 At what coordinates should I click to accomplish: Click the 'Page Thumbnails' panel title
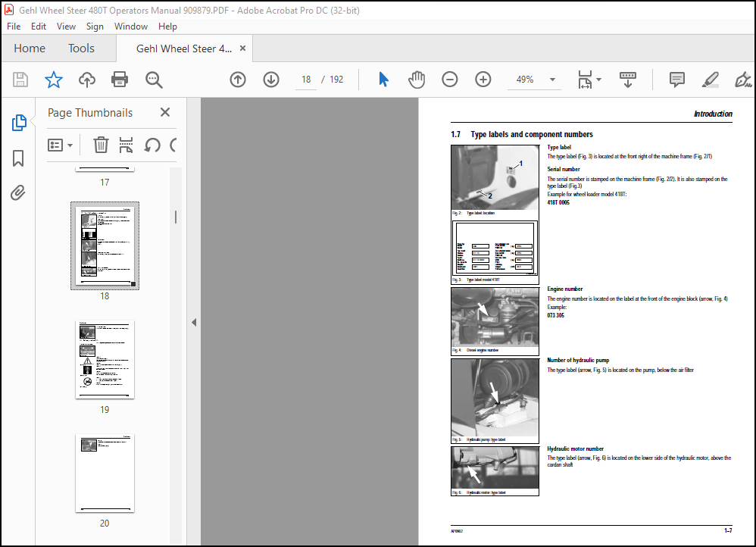[90, 113]
